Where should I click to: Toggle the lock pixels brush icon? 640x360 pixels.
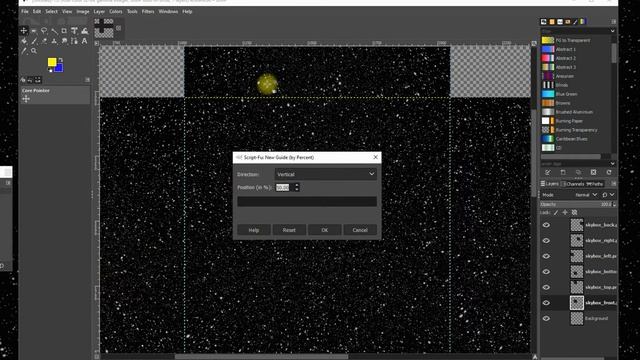pyautogui.click(x=556, y=212)
